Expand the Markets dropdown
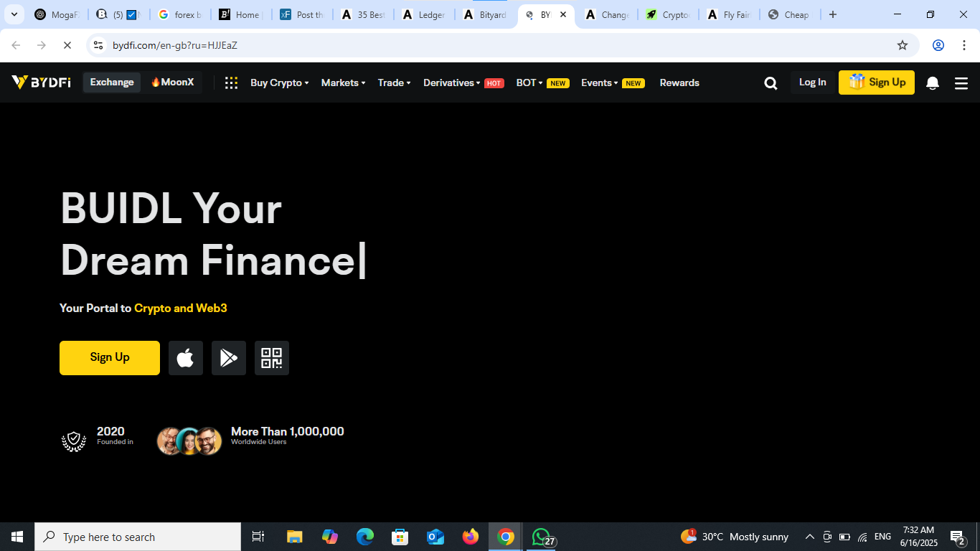 (343, 83)
